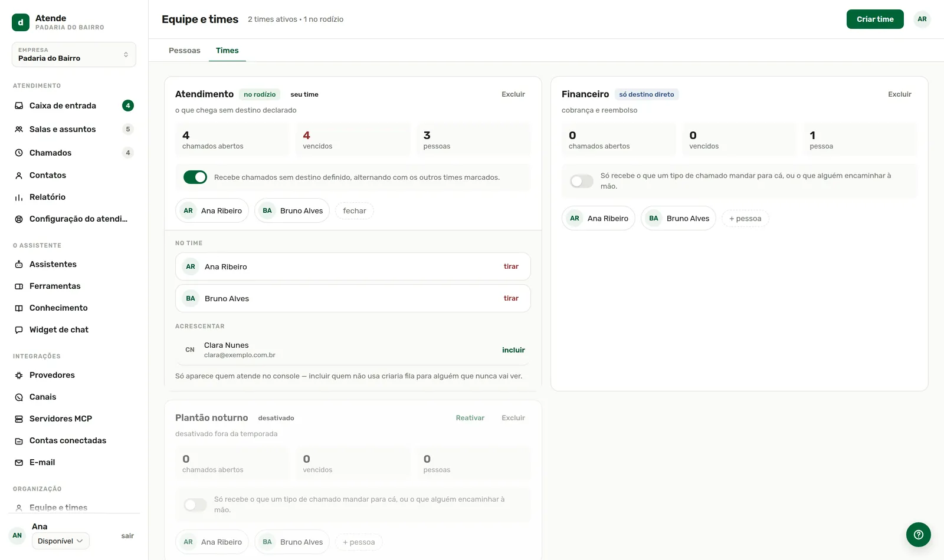944x560 pixels.
Task: Open Caixa de entrada inbox icon
Action: 19,106
